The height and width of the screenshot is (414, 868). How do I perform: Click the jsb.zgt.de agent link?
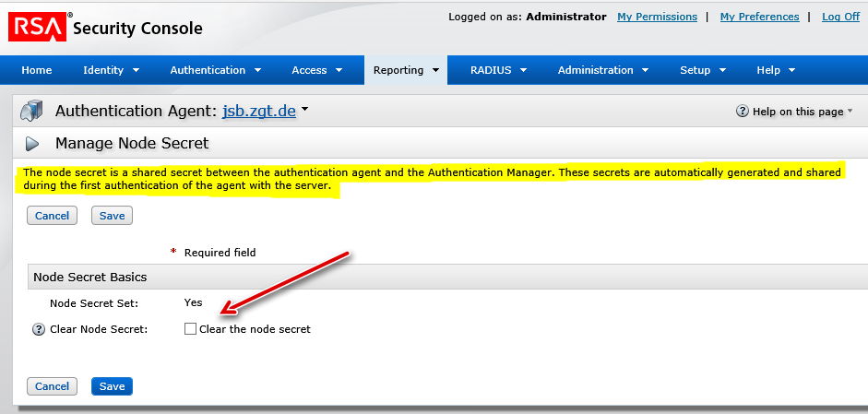click(x=259, y=111)
